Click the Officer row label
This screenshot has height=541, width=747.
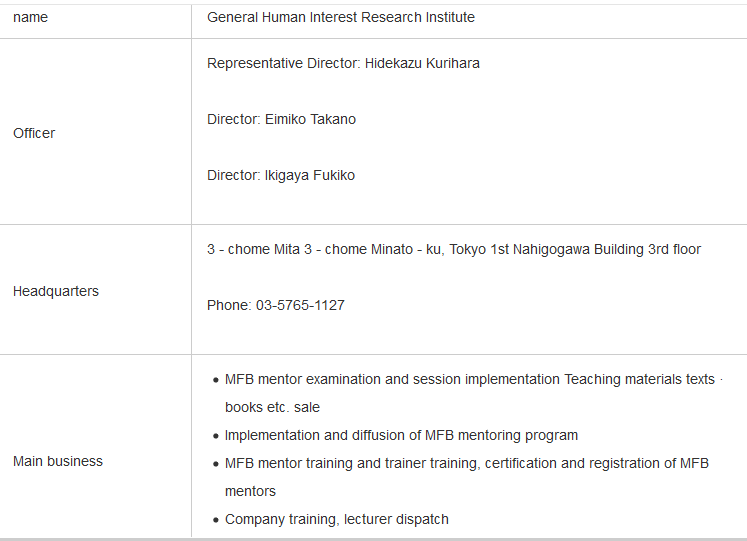click(x=34, y=133)
